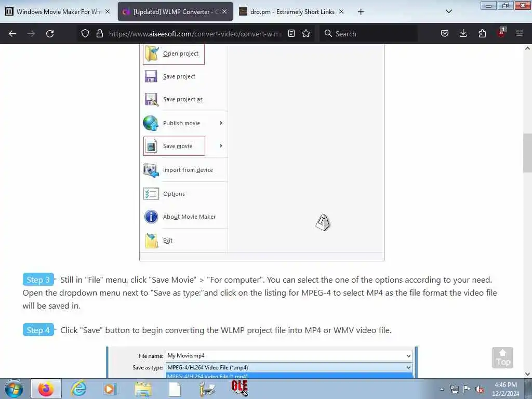Launch Internet Explorer from taskbar
Image resolution: width=532 pixels, height=399 pixels.
tap(78, 389)
